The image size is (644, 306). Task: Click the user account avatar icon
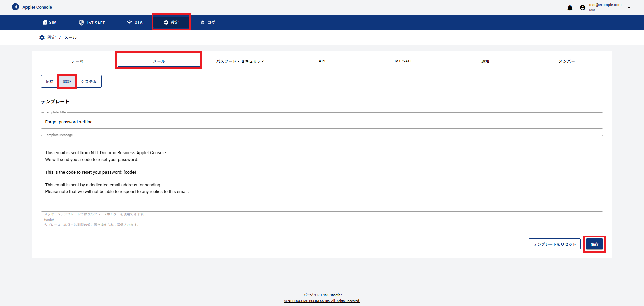coord(583,8)
